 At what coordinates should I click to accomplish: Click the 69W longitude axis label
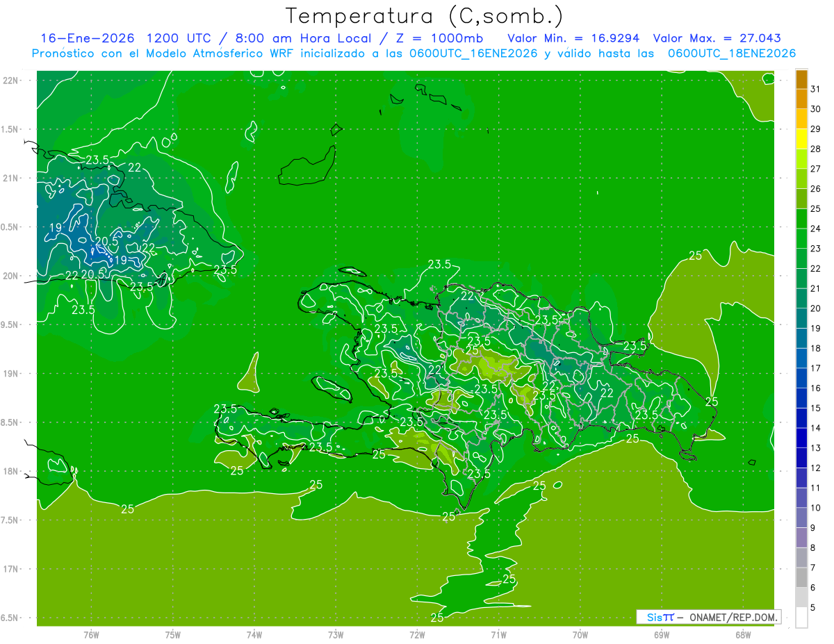(662, 635)
